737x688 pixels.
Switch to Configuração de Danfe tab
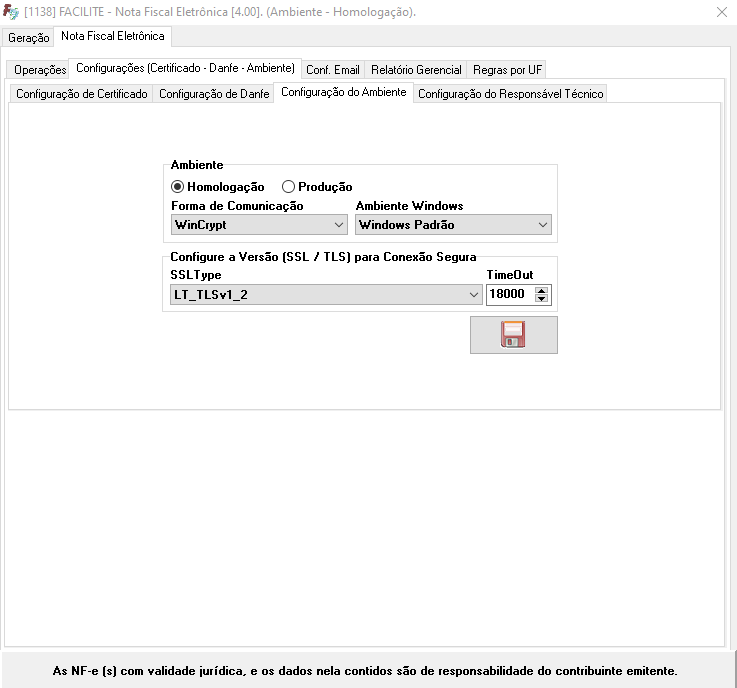(x=214, y=94)
